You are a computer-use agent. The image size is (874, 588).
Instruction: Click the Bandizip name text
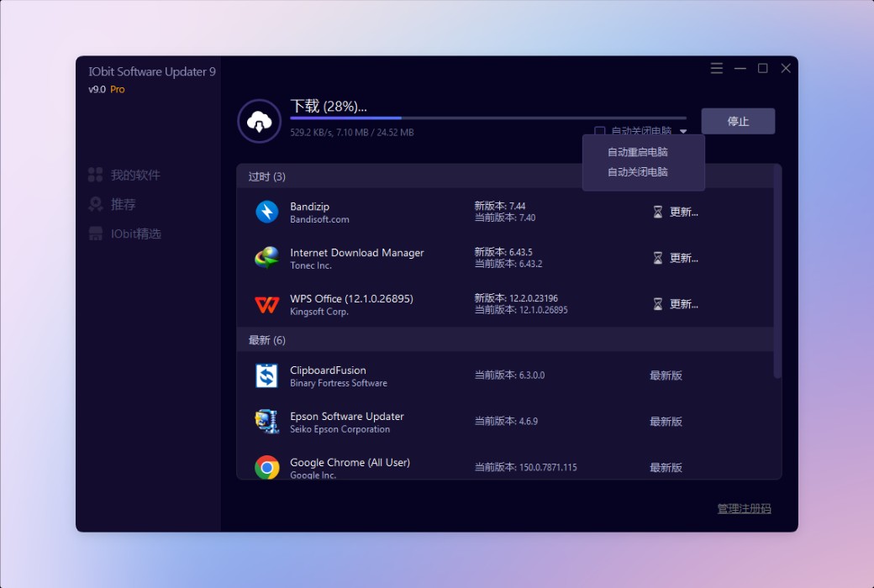pyautogui.click(x=309, y=206)
